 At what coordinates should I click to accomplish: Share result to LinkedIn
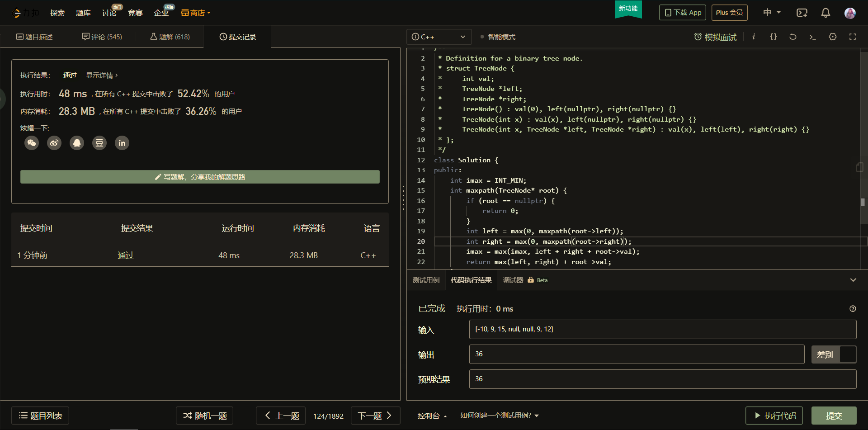122,143
